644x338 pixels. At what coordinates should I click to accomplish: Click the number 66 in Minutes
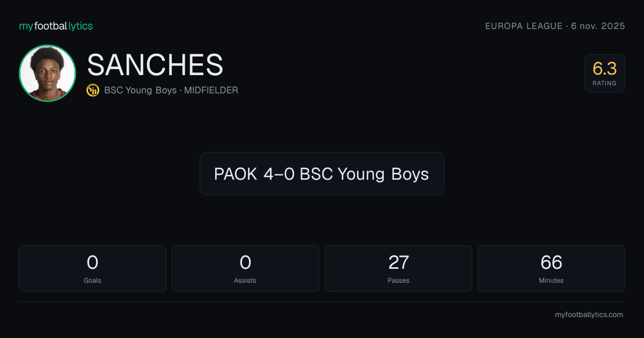551,262
